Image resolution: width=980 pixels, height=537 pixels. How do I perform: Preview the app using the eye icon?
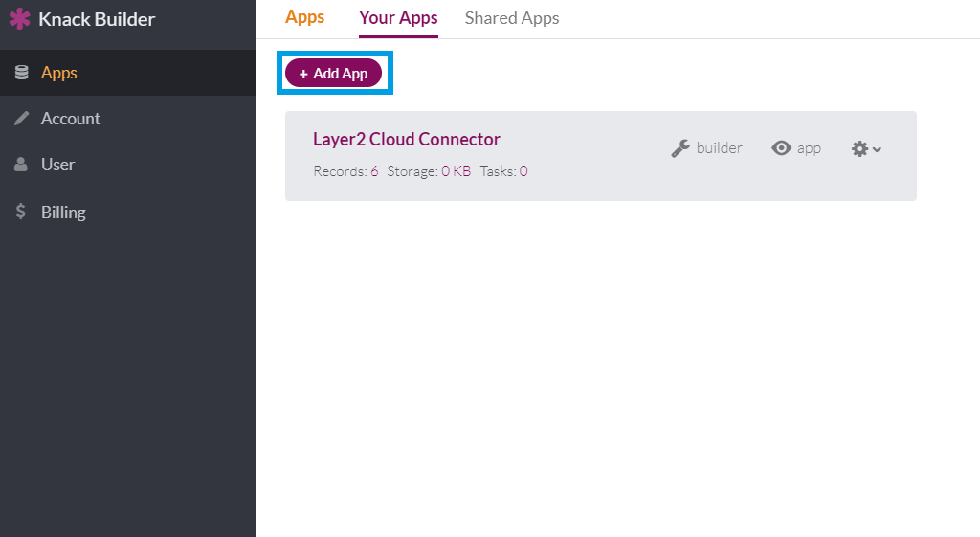(782, 148)
